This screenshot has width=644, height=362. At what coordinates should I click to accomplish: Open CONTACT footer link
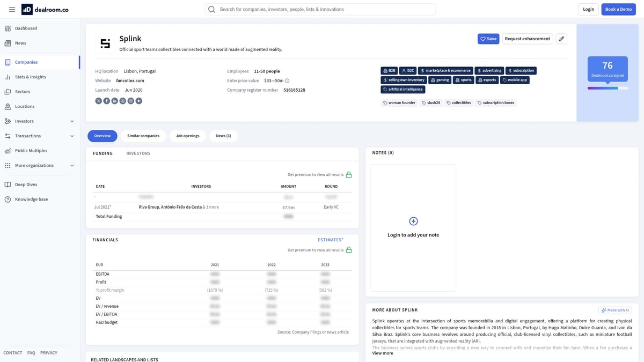tap(13, 353)
